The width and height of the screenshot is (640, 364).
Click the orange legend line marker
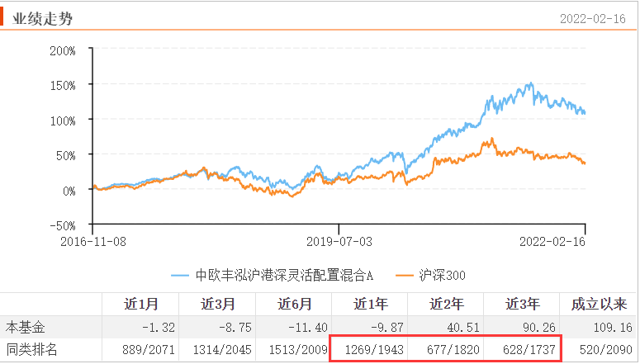click(x=405, y=276)
